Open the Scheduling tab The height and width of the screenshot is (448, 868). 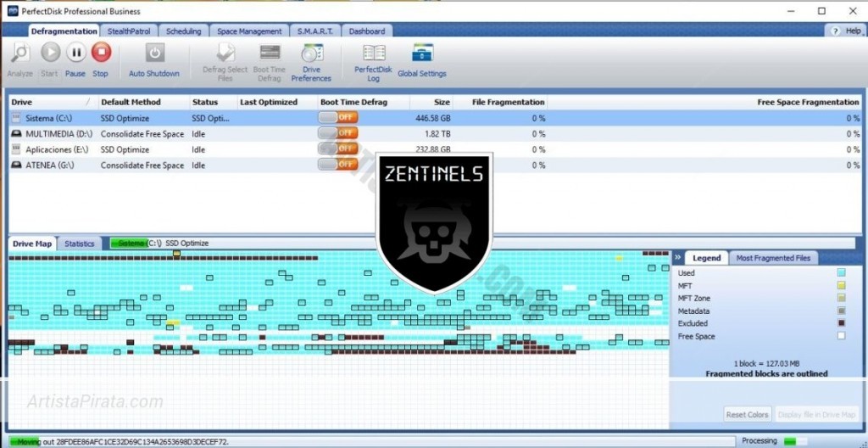183,31
